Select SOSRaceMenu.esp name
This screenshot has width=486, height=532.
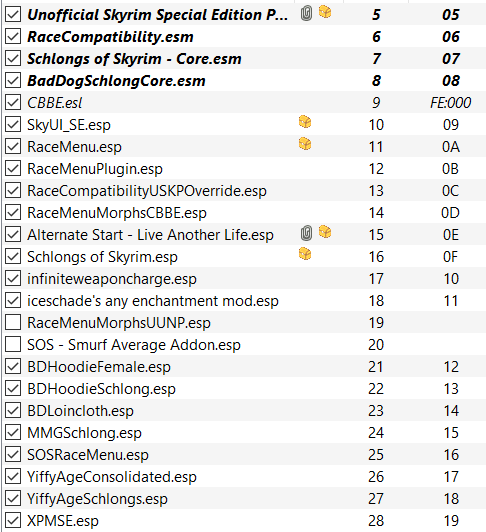coord(88,455)
